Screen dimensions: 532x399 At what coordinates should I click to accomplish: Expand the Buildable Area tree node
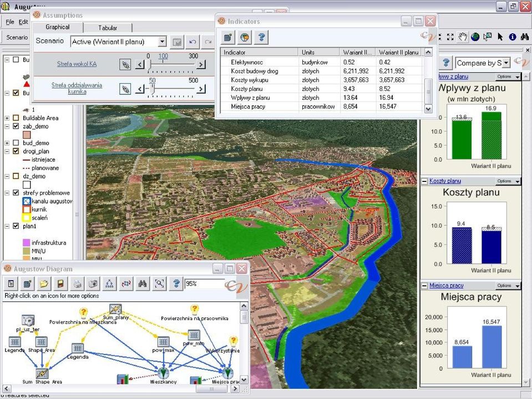pyautogui.click(x=7, y=118)
